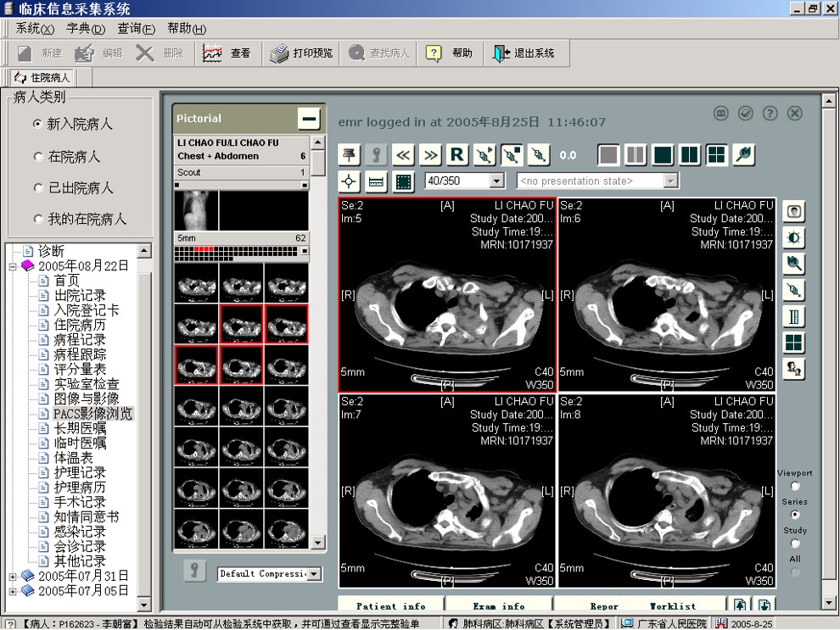The width and height of the screenshot is (840, 630).
Task: Open the Default Compression dropdown
Action: click(315, 574)
